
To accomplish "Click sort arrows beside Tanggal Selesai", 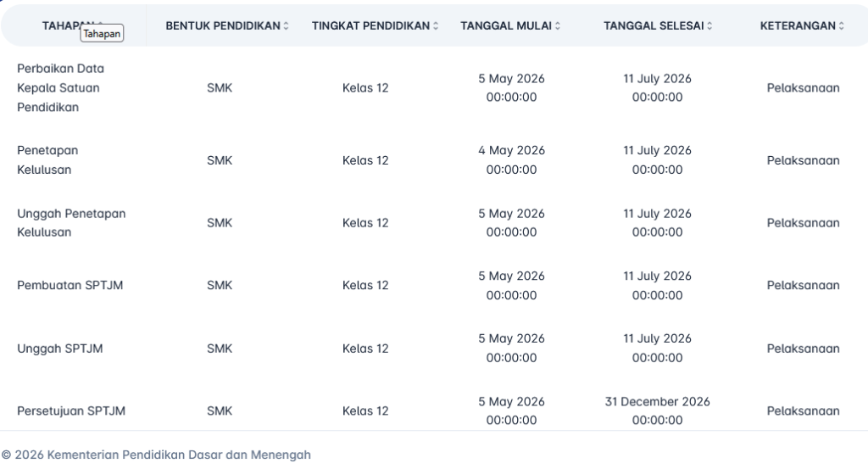I will 709,26.
